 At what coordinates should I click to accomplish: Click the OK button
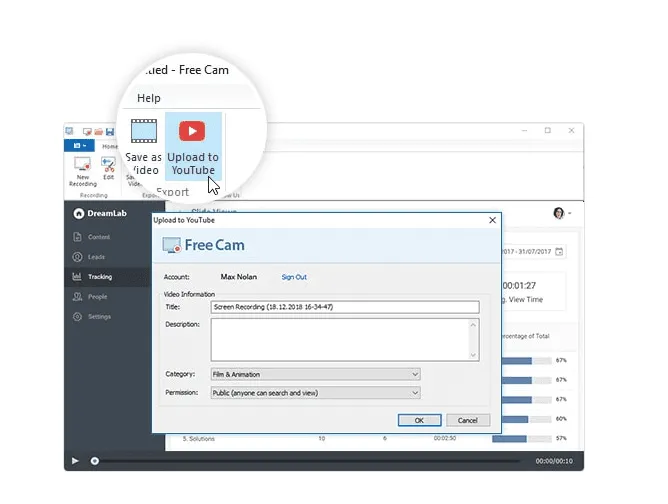[420, 420]
